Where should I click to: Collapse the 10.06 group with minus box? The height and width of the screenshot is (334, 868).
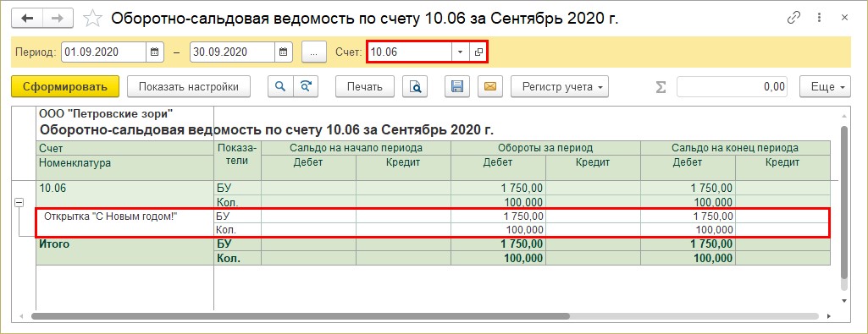pyautogui.click(x=19, y=203)
